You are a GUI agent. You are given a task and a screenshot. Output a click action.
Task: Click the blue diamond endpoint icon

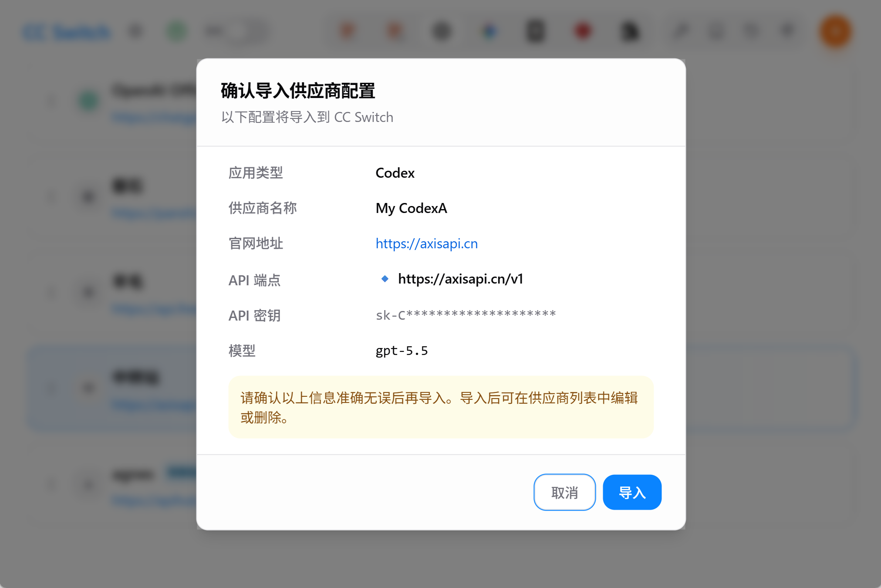pyautogui.click(x=385, y=279)
